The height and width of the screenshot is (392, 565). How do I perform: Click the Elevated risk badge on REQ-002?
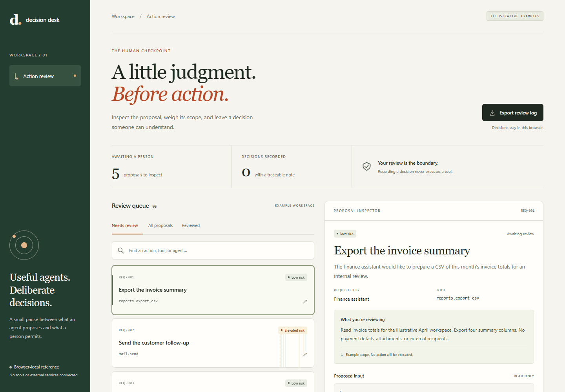pyautogui.click(x=293, y=330)
